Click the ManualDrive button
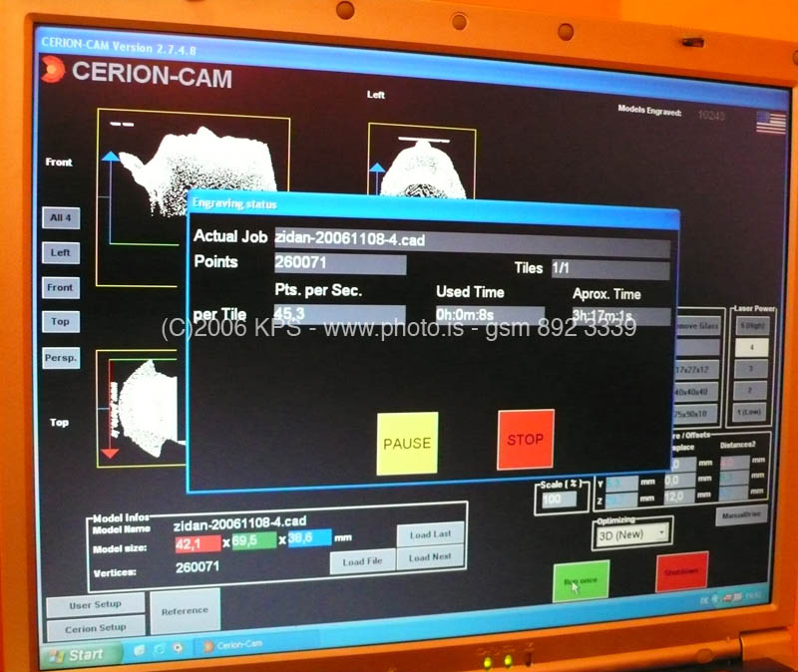The image size is (798, 672). 741,515
